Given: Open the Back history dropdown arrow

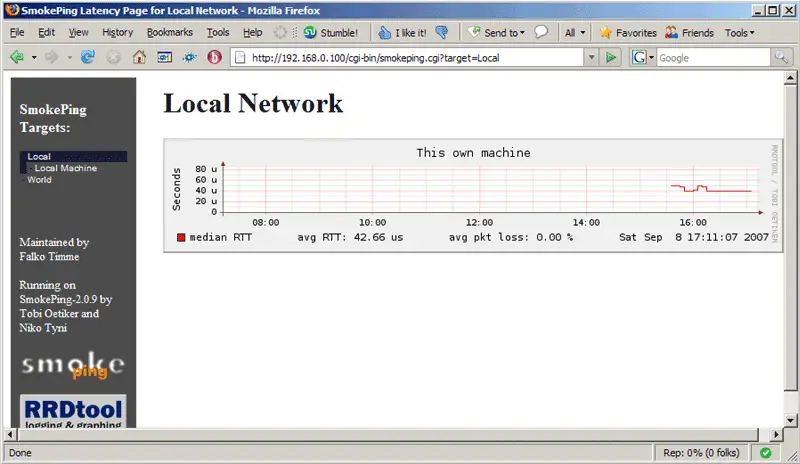Looking at the screenshot, I should click(34, 58).
